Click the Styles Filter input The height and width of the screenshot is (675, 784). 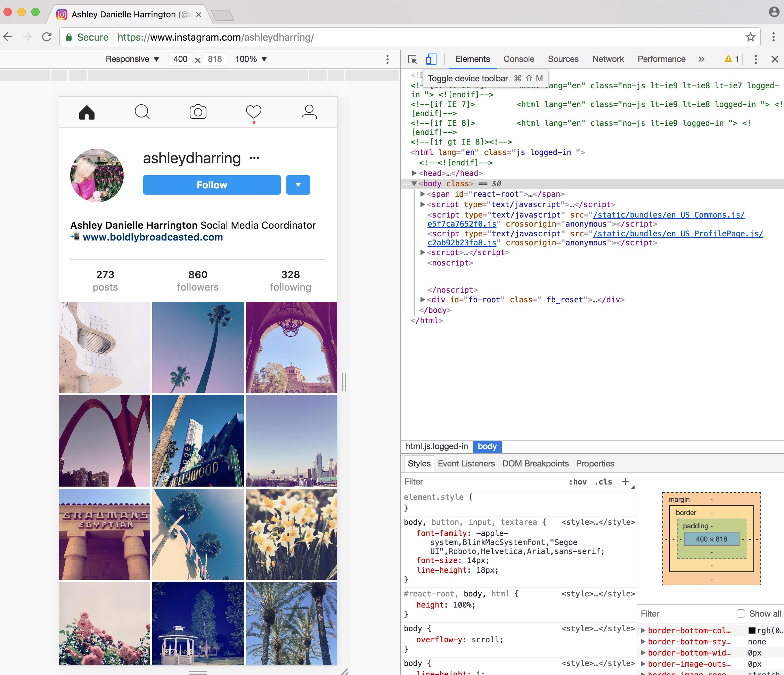tap(484, 482)
